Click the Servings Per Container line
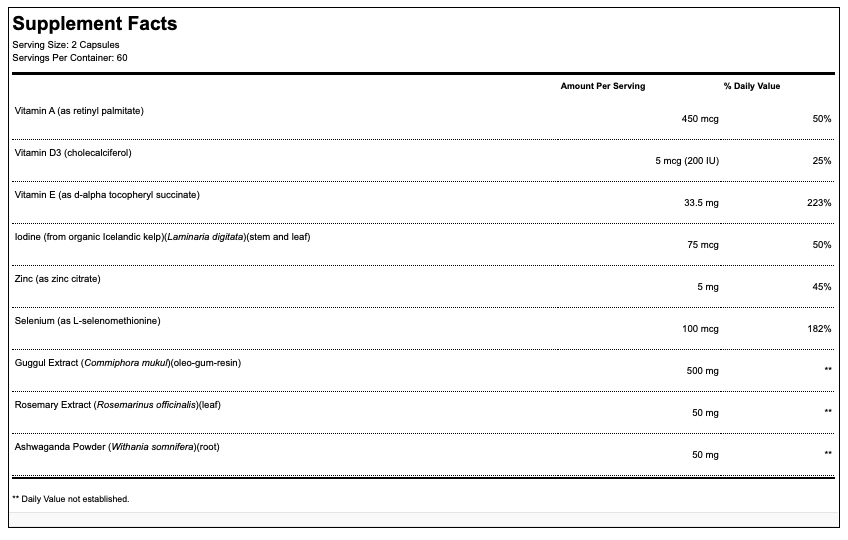The image size is (848, 540). pos(70,57)
